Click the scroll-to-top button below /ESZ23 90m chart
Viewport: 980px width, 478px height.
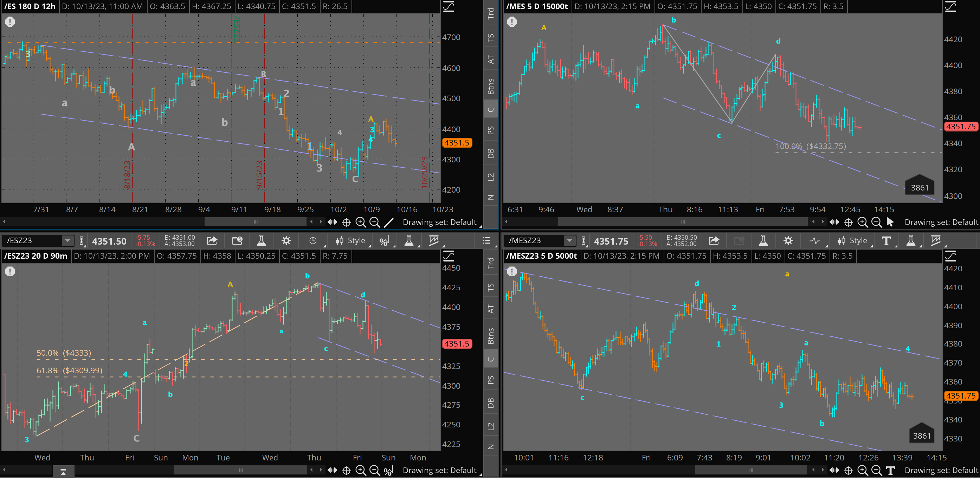63,472
